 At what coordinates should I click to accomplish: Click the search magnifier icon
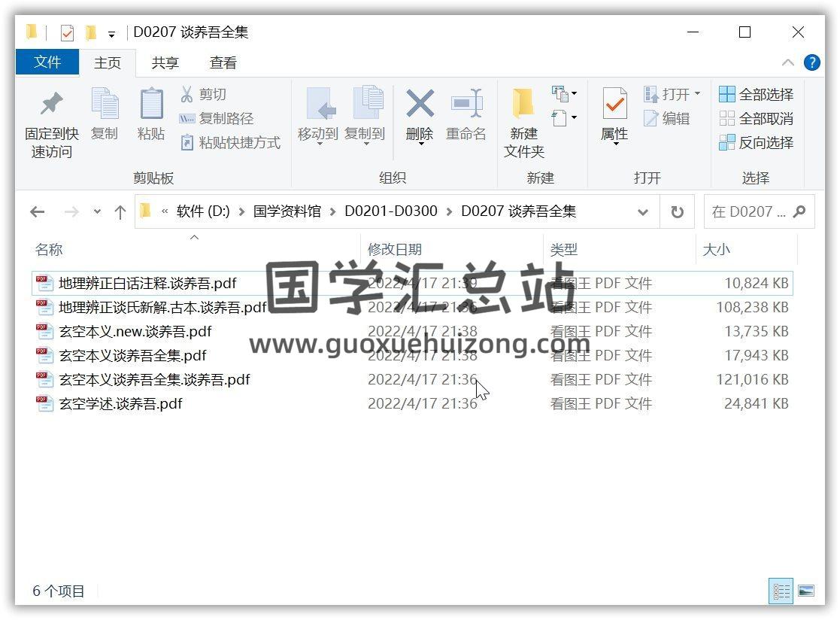tap(799, 211)
